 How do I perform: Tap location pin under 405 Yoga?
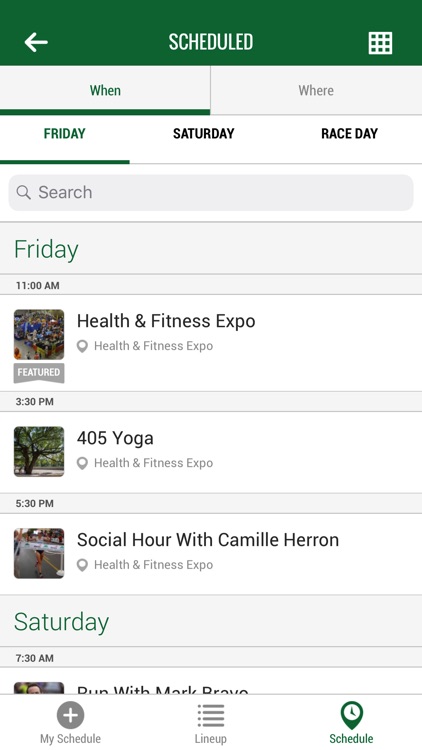pos(82,463)
